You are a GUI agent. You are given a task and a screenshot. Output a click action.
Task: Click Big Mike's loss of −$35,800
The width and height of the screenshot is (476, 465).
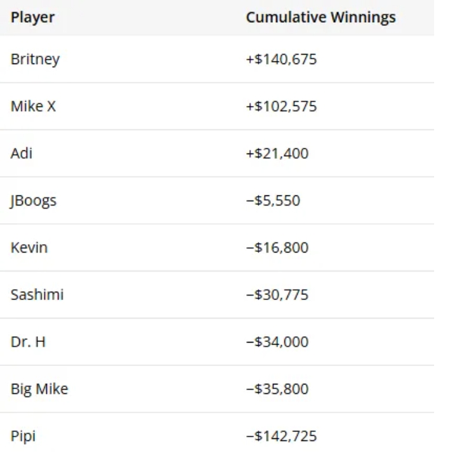pos(277,389)
